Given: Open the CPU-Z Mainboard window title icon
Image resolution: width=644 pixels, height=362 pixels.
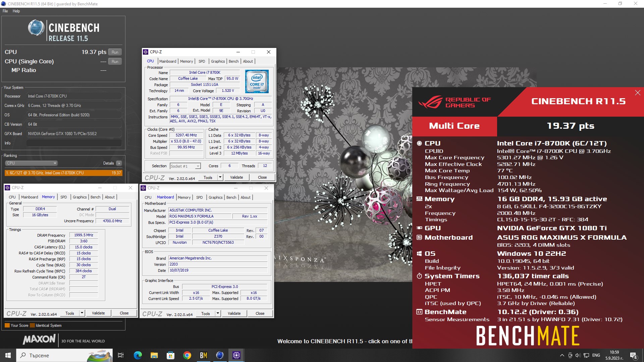Looking at the screenshot, I should (x=144, y=188).
